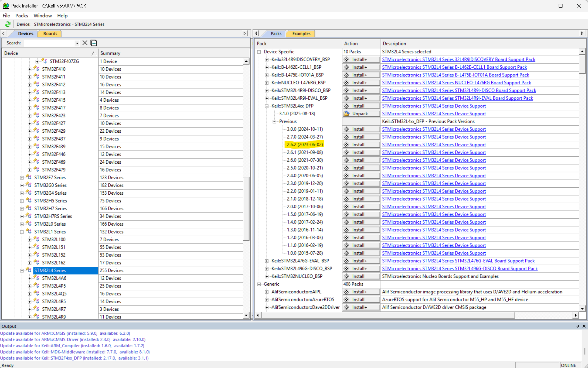
Task: Click the install icon for Keil::NUCLEO-L476RG_BSP
Action: coord(347,83)
